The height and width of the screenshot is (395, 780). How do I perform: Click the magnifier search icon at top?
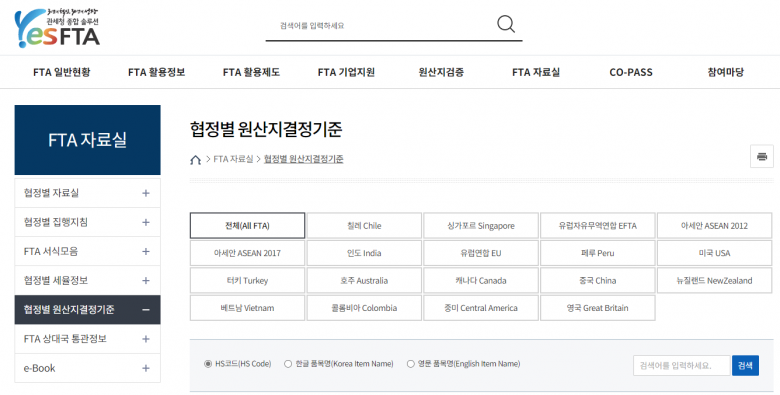pos(506,24)
